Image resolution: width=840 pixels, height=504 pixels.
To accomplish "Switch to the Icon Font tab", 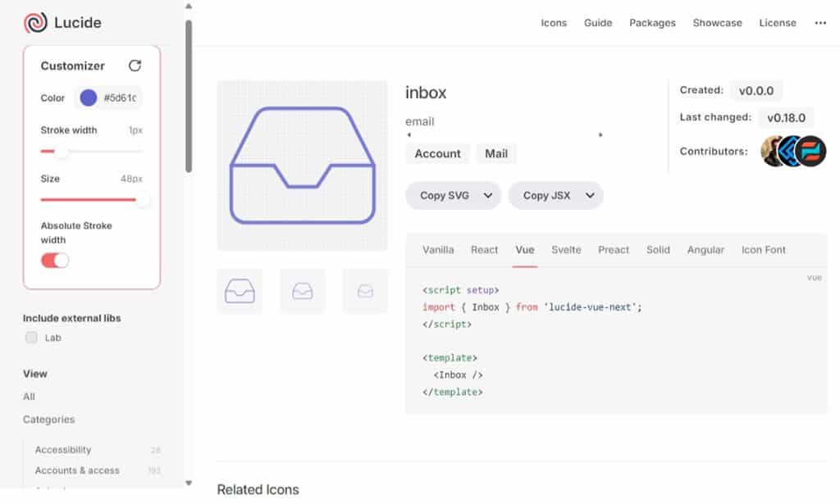I will pyautogui.click(x=764, y=250).
